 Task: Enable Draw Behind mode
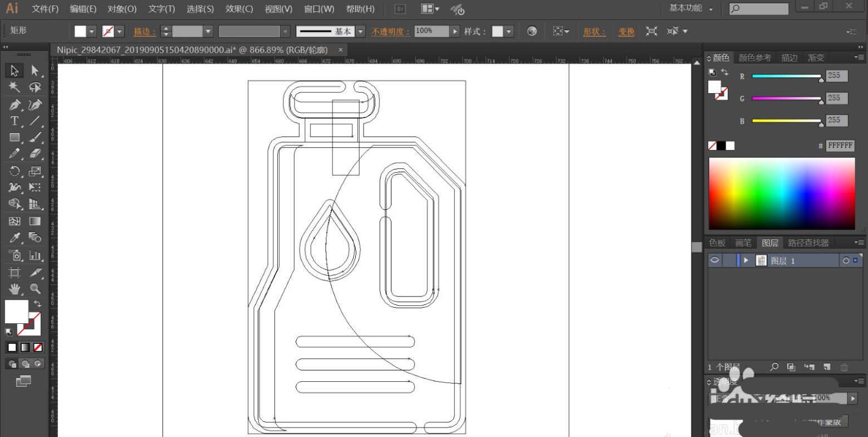25,364
